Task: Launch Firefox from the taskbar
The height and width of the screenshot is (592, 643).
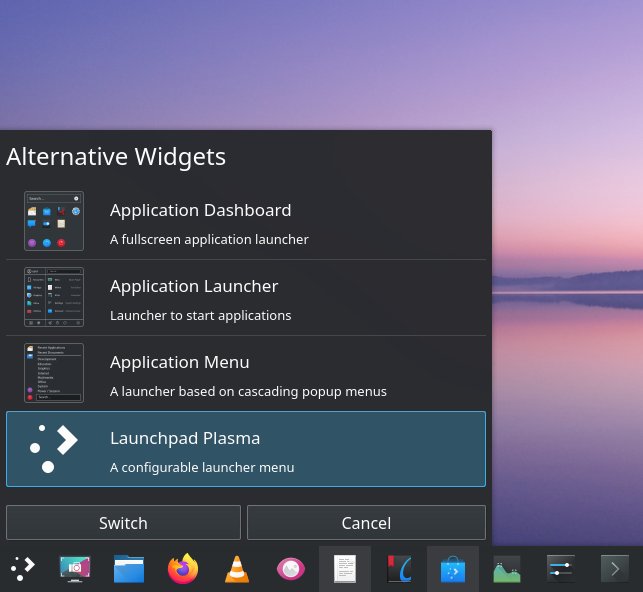Action: tap(183, 569)
